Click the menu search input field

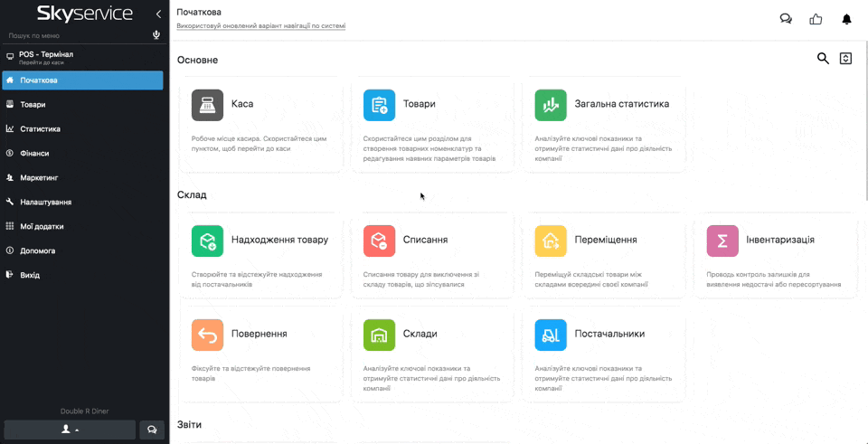[x=77, y=35]
